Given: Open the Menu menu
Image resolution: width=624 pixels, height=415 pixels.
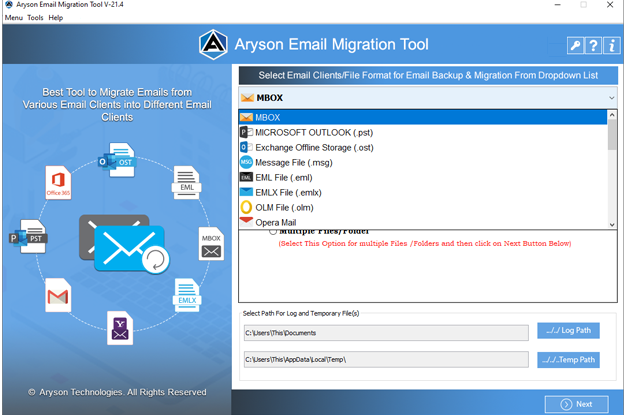Looking at the screenshot, I should pyautogui.click(x=14, y=18).
